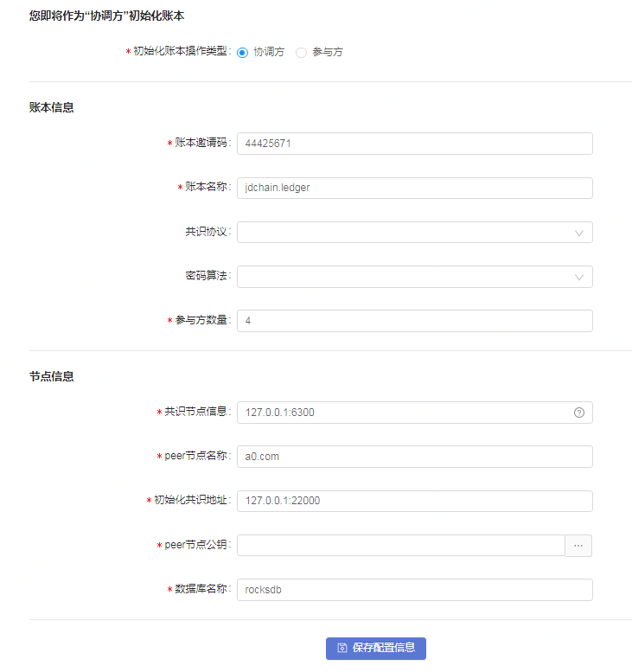Screen dimensions: 632x672
Task: Click the peer节点公钥 input field
Action: point(401,546)
